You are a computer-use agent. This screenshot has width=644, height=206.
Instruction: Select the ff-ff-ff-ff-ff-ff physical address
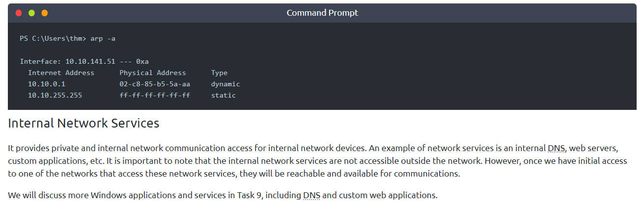[x=155, y=95]
